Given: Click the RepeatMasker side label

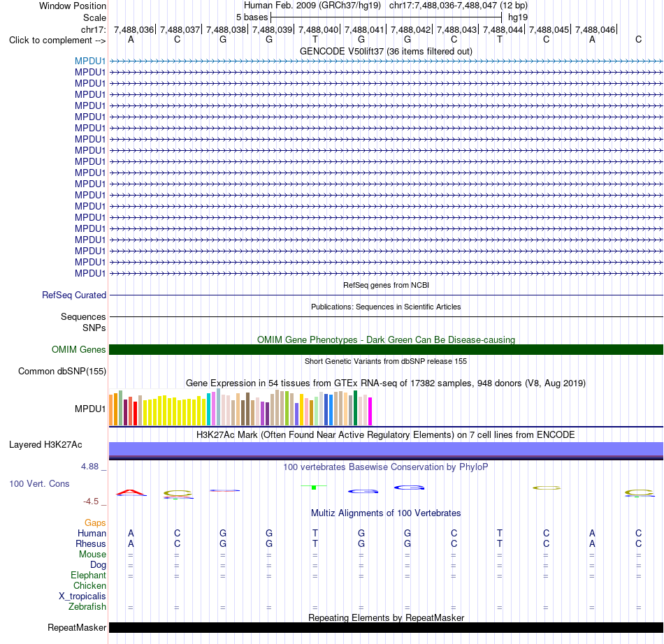Looking at the screenshot, I should click(77, 627).
